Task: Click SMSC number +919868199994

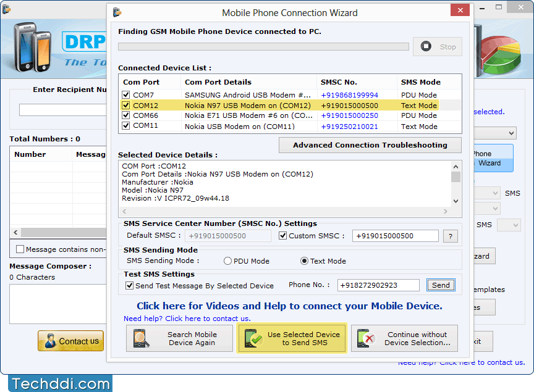Action: 349,95
